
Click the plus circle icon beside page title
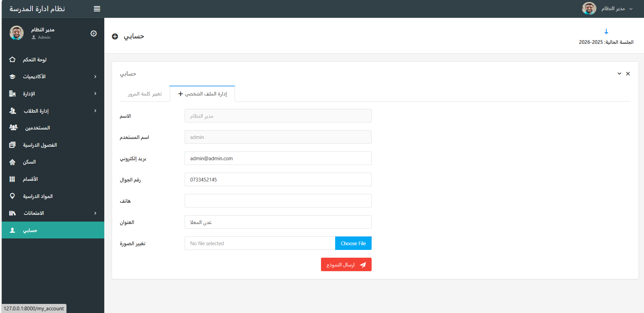tap(115, 36)
